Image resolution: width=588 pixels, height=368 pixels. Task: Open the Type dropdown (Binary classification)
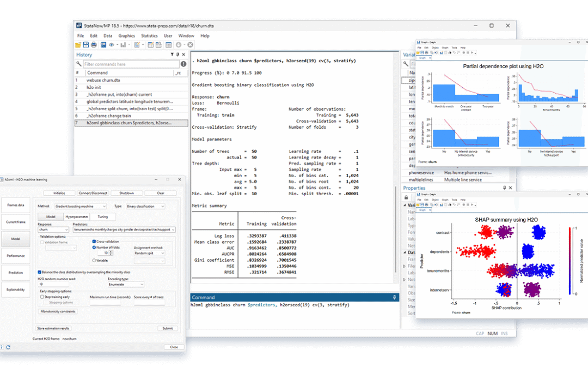click(145, 206)
